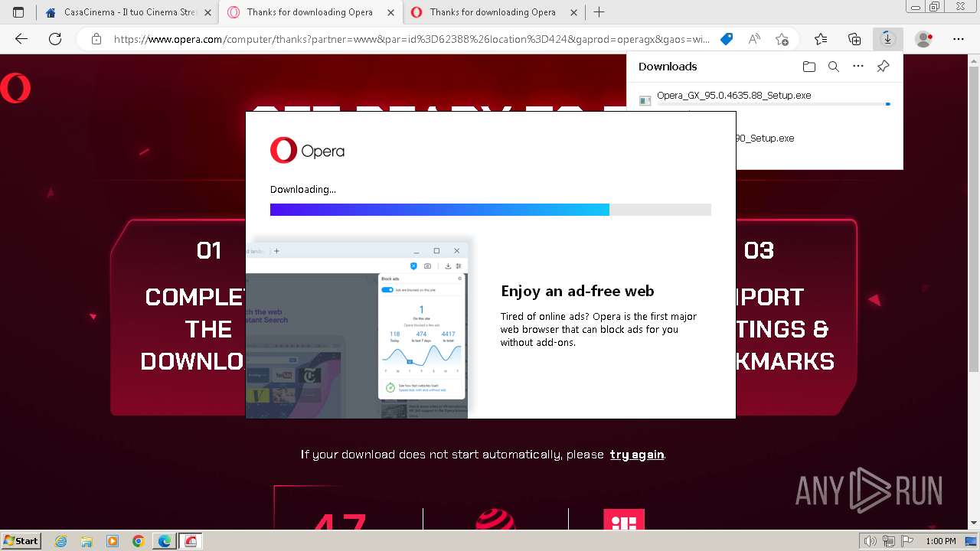Click the Opera logo on webpage

point(15,88)
